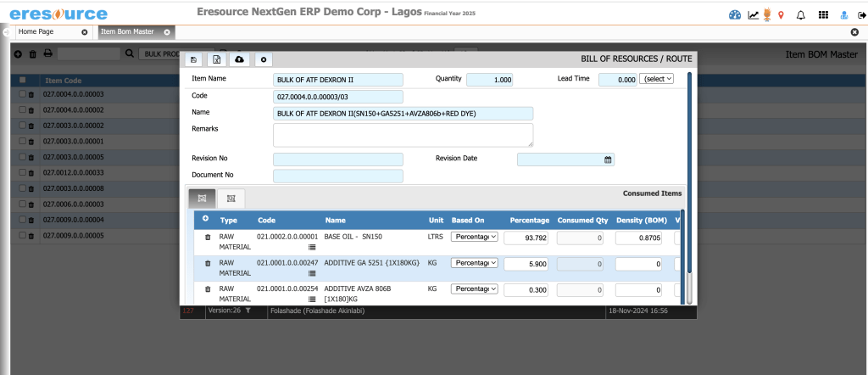The image size is (868, 375).
Task: Open the Revision Date calendar picker
Action: pos(607,160)
